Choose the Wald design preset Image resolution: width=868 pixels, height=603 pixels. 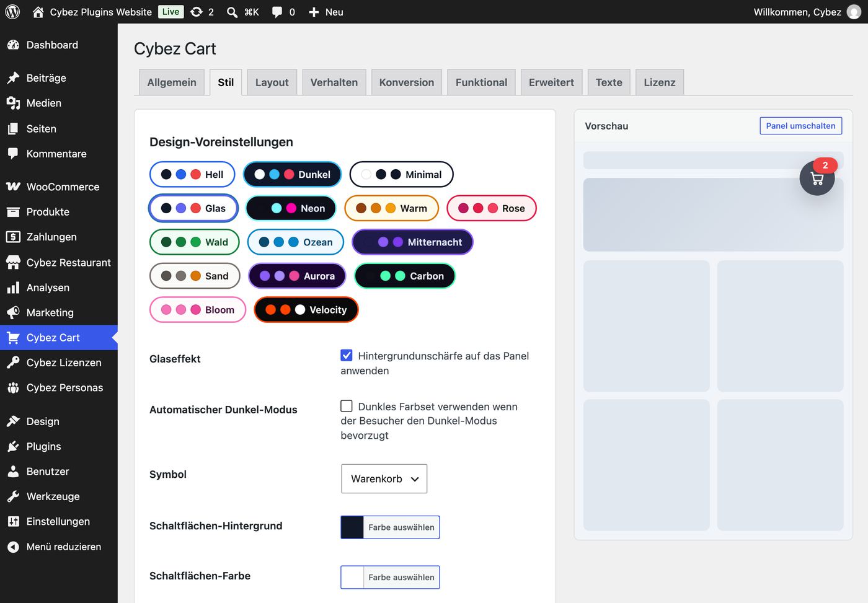point(195,242)
